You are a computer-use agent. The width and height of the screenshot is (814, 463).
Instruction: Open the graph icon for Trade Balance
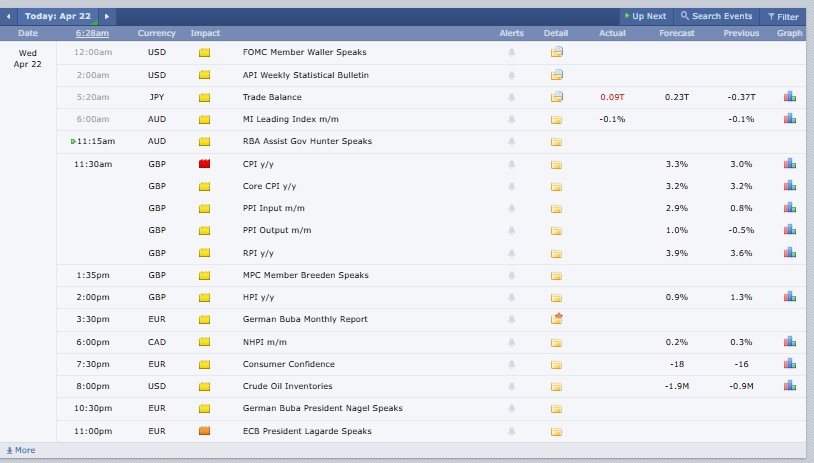tap(790, 97)
